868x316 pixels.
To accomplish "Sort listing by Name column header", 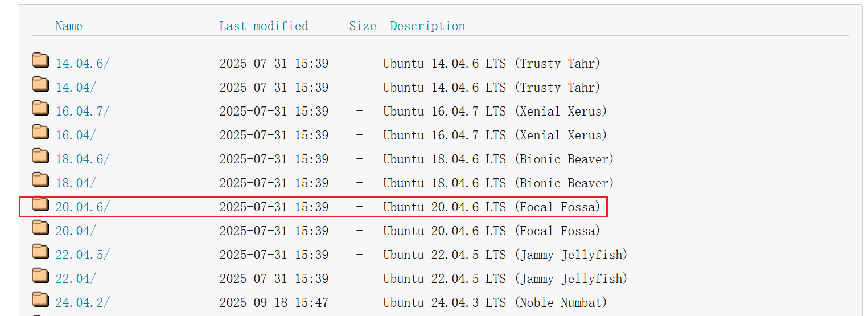I will (x=69, y=26).
